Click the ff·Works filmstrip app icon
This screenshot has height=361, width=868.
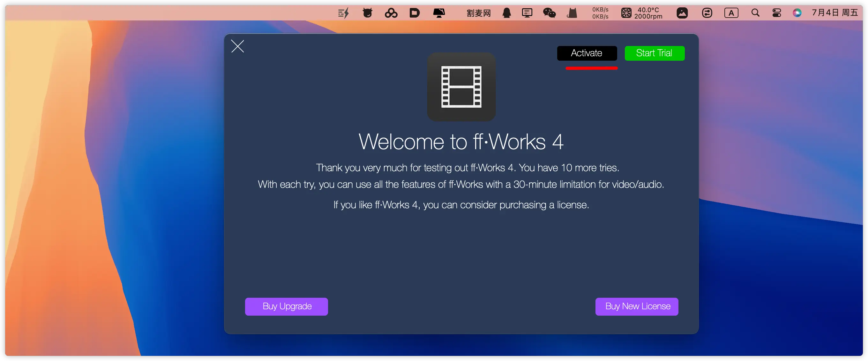coord(461,87)
